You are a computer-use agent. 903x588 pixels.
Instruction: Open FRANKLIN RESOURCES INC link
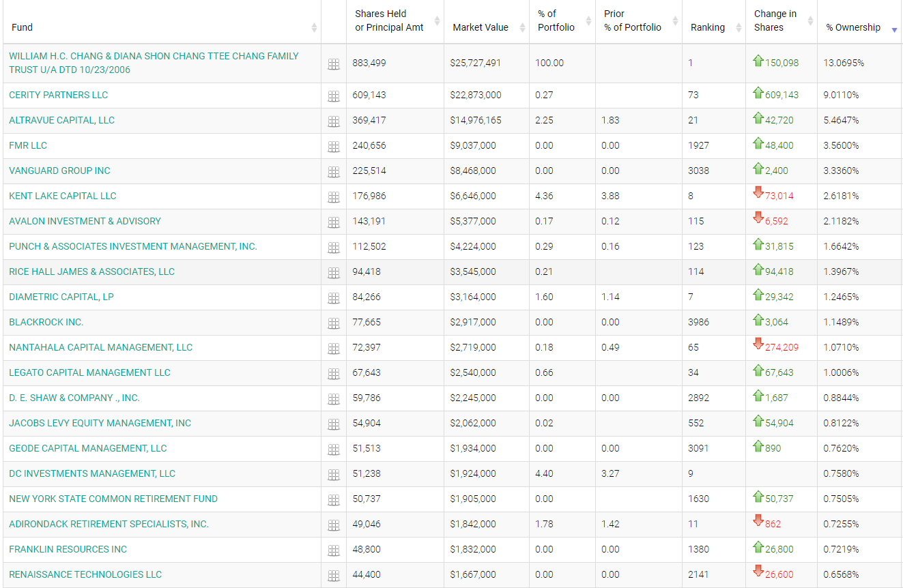pos(68,549)
